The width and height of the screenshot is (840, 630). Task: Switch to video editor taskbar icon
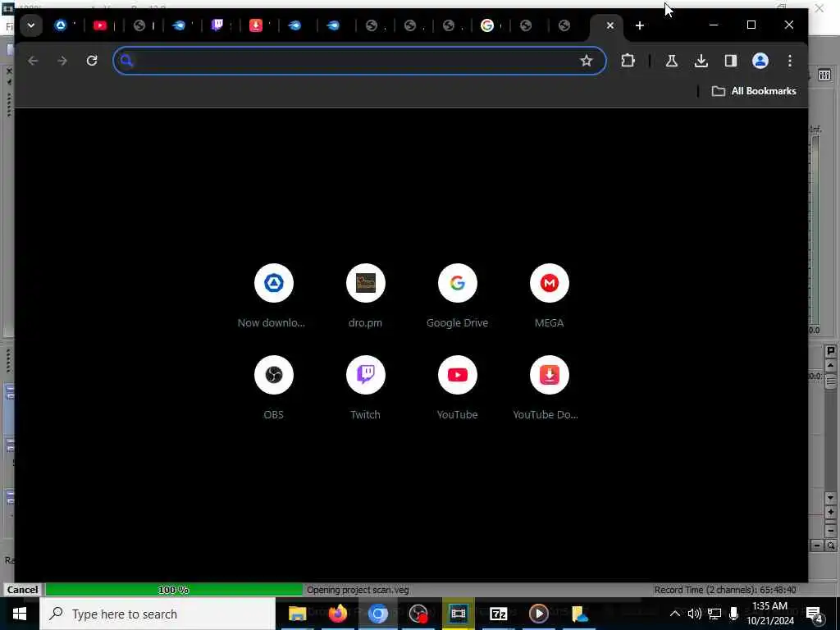point(458,614)
